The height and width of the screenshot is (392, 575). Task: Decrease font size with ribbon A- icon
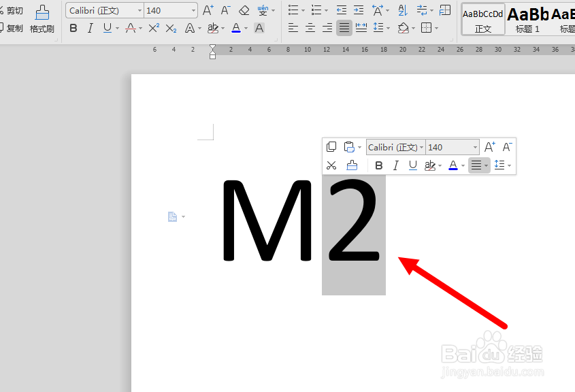tap(225, 10)
